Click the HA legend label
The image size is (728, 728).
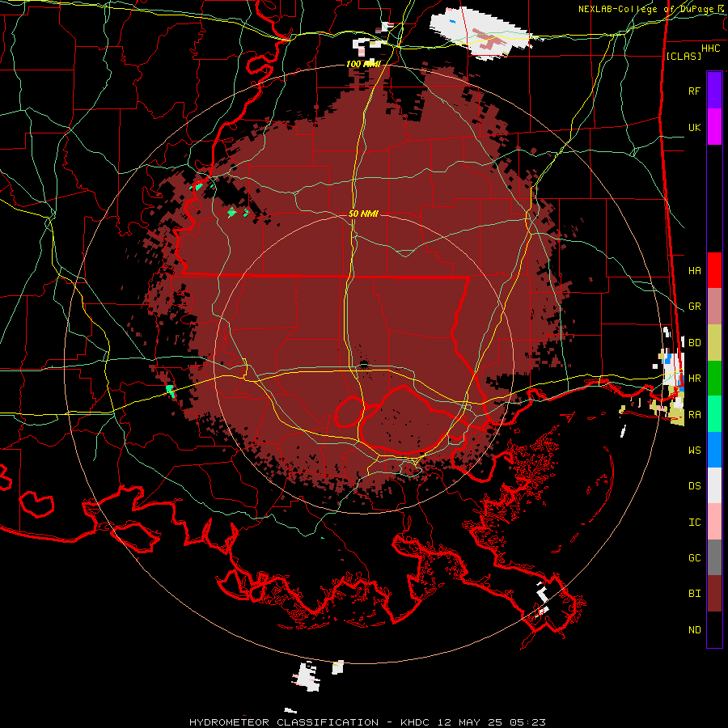tap(694, 270)
